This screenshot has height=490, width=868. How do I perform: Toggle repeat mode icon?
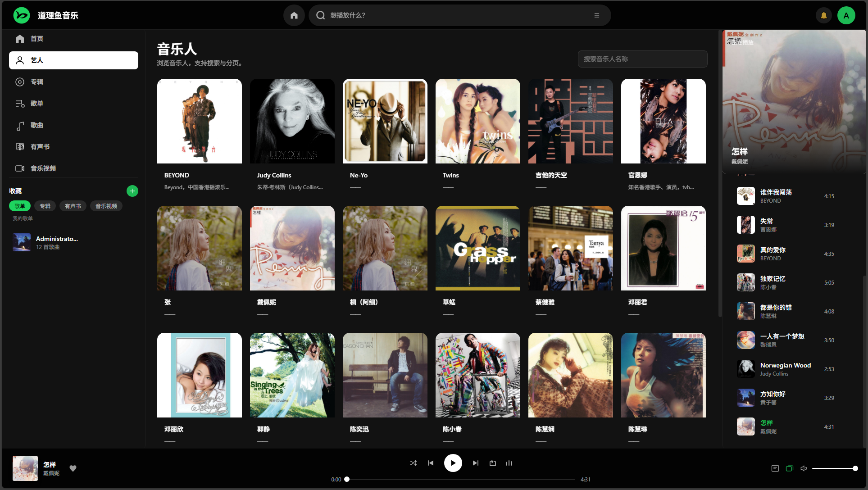[492, 463]
